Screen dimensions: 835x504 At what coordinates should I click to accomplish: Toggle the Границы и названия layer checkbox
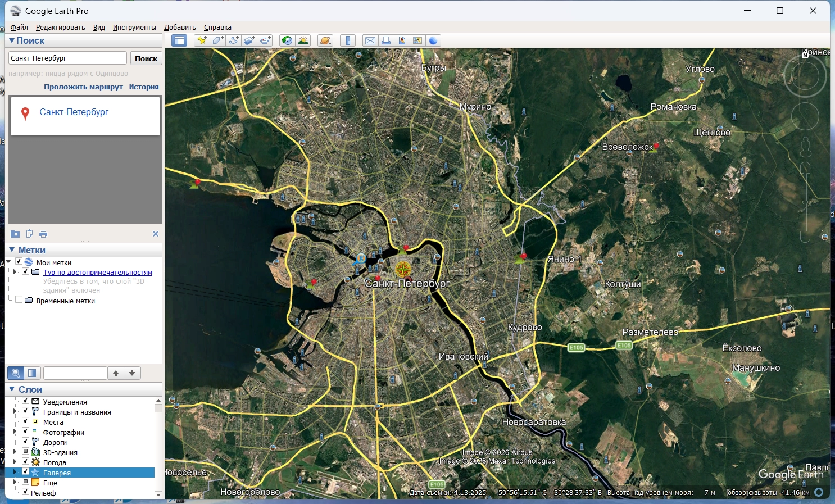coord(25,411)
